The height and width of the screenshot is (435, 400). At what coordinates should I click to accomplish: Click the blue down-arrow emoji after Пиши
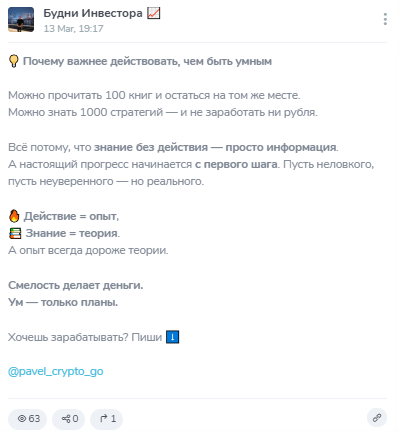pyautogui.click(x=172, y=337)
